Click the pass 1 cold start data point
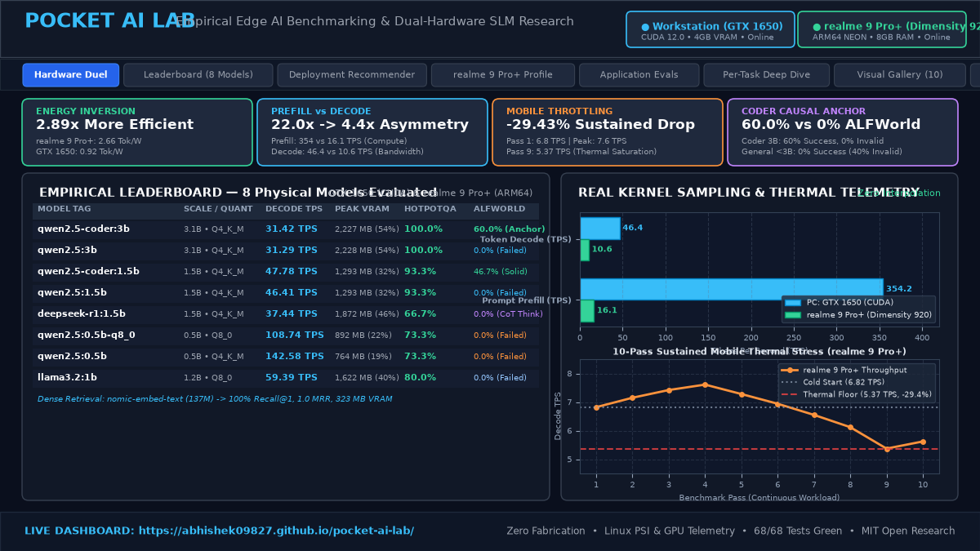This screenshot has width=980, height=551. click(596, 407)
